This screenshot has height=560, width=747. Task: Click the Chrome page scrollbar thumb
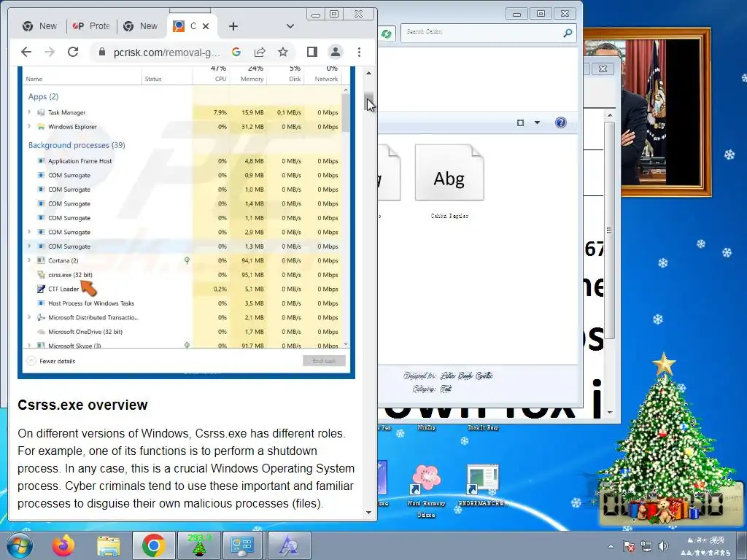pyautogui.click(x=370, y=102)
